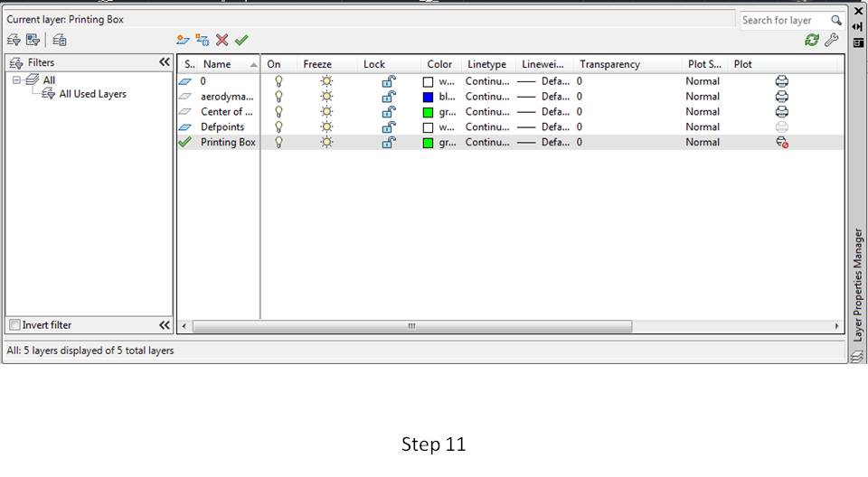This screenshot has height=477, width=868.
Task: Click the New Group Filter icon
Action: pyautogui.click(x=33, y=40)
